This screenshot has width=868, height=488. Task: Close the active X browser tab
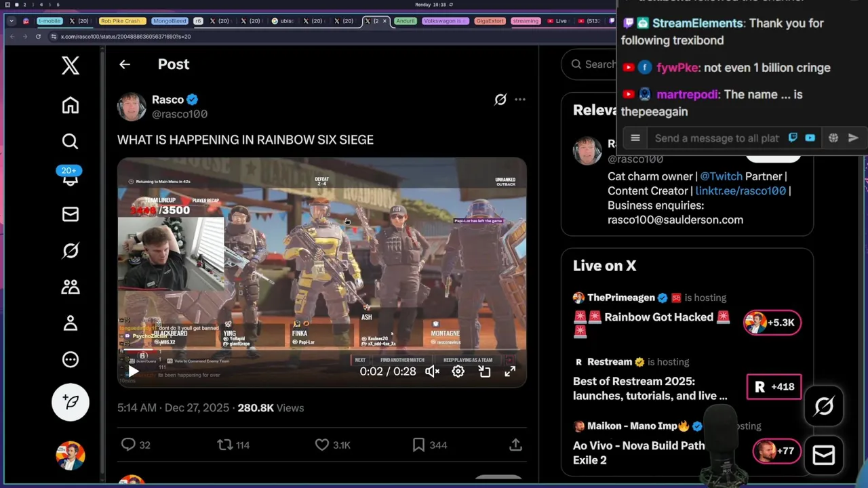click(x=385, y=21)
